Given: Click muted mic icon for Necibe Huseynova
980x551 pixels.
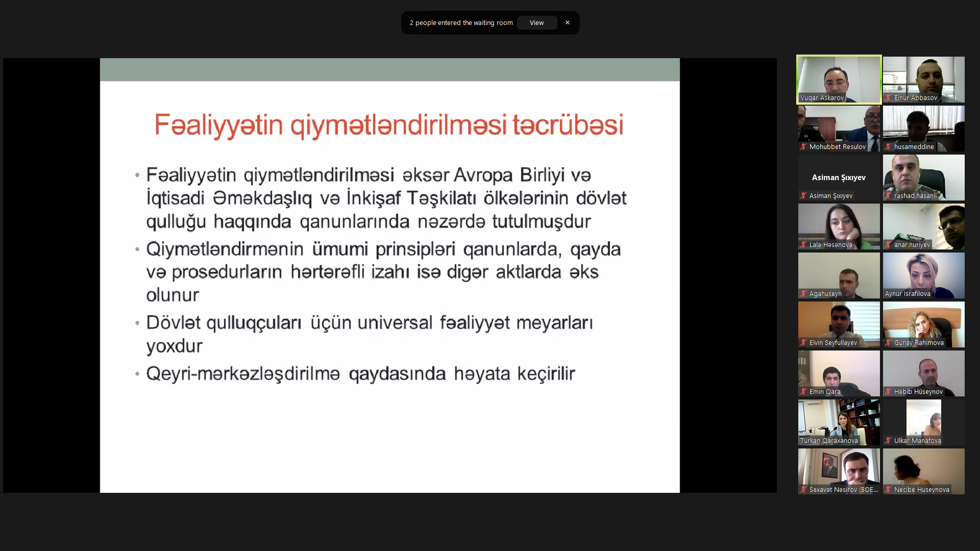Looking at the screenshot, I should [x=888, y=489].
